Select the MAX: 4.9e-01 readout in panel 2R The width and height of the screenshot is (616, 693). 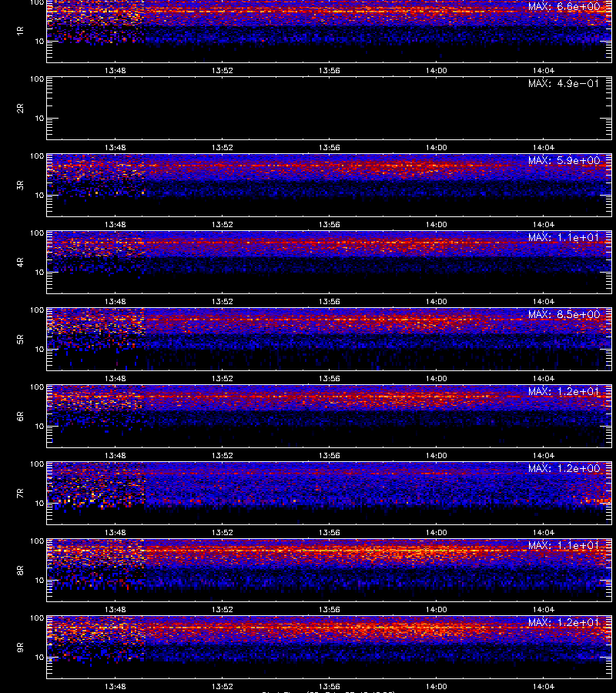pyautogui.click(x=564, y=83)
